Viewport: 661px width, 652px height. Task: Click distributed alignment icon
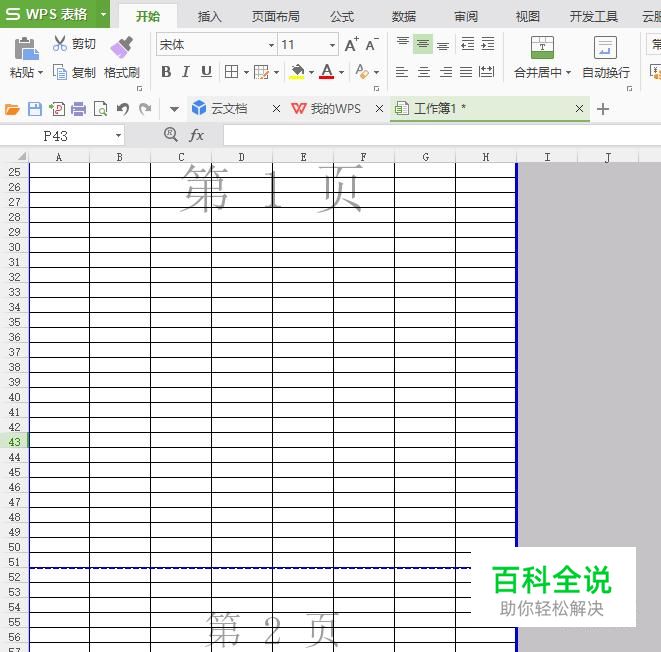coord(486,72)
